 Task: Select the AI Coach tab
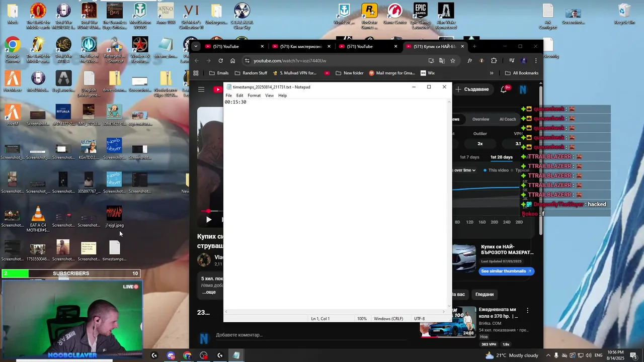[x=507, y=119]
